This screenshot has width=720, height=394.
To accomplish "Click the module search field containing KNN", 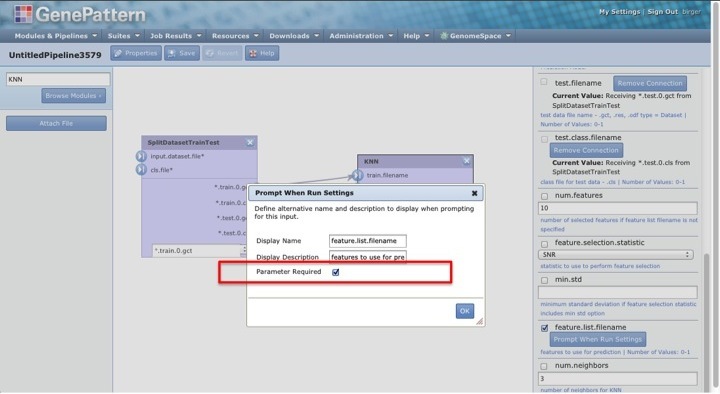I will (x=58, y=79).
